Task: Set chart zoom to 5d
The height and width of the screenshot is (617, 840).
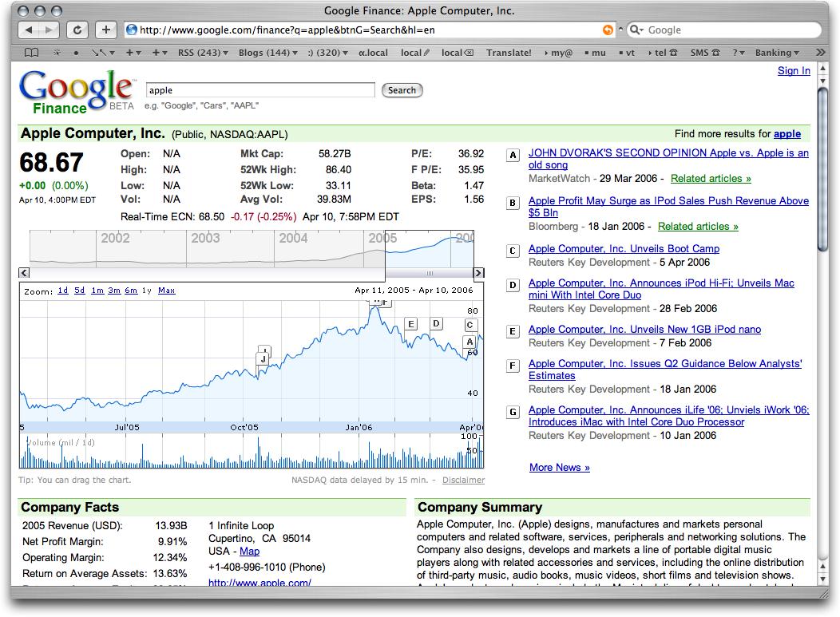Action: 79,291
